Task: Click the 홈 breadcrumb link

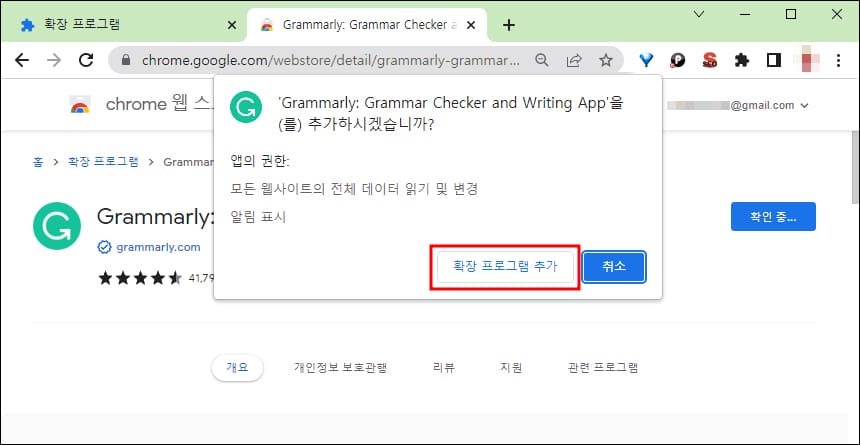Action: pos(38,162)
